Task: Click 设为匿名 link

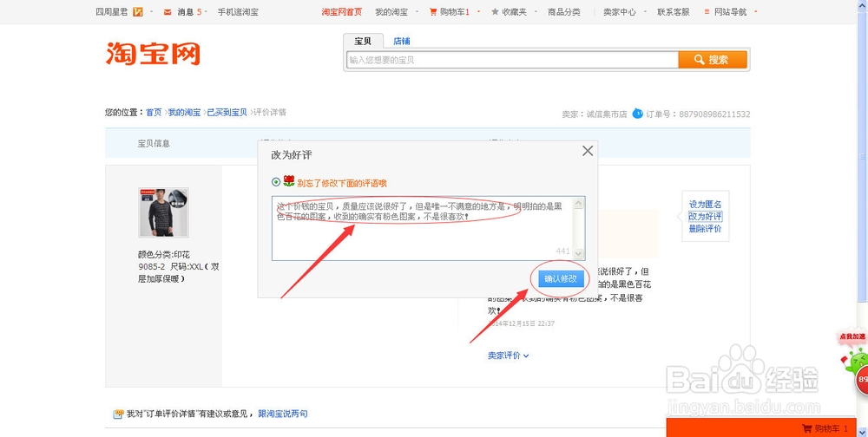Action: (x=705, y=204)
